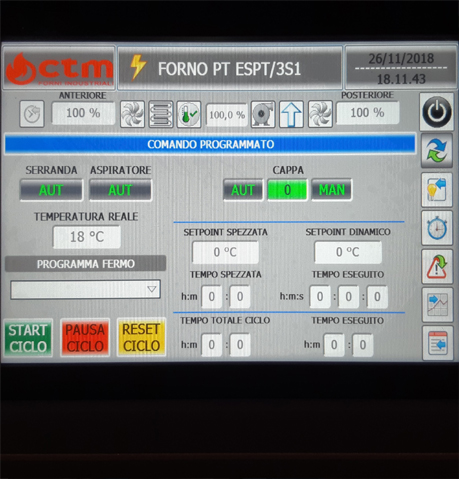Open the trend chart icon
Image resolution: width=459 pixels, height=479 pixels.
click(x=437, y=305)
